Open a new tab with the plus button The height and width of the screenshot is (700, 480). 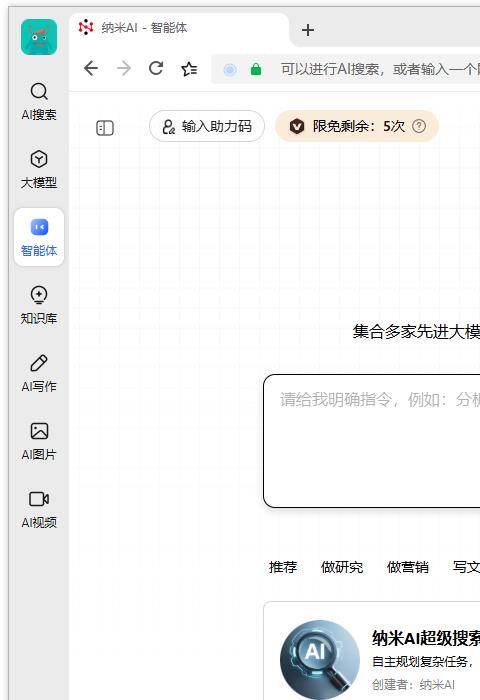(x=308, y=30)
